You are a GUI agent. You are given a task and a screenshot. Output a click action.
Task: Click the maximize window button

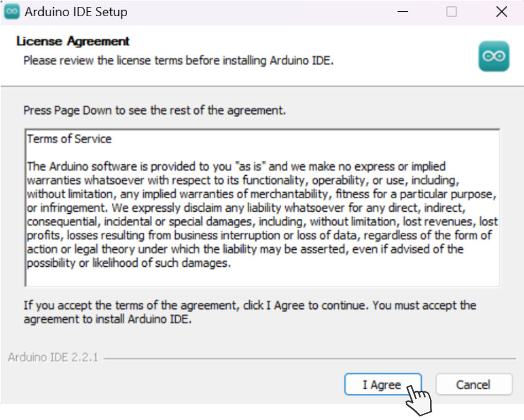452,12
